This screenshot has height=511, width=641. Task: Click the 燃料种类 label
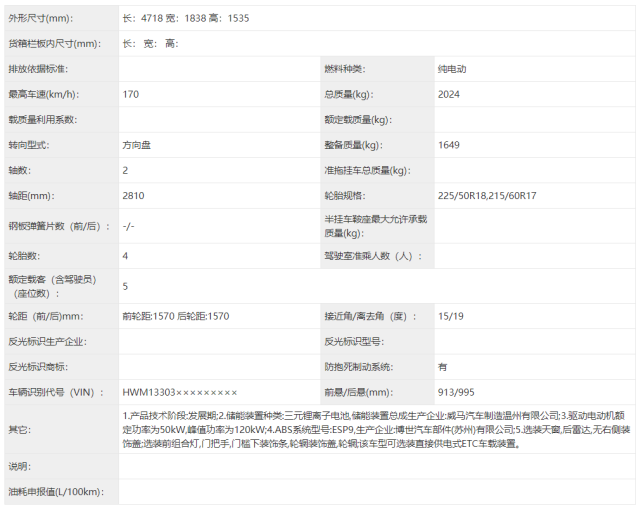[x=345, y=69]
